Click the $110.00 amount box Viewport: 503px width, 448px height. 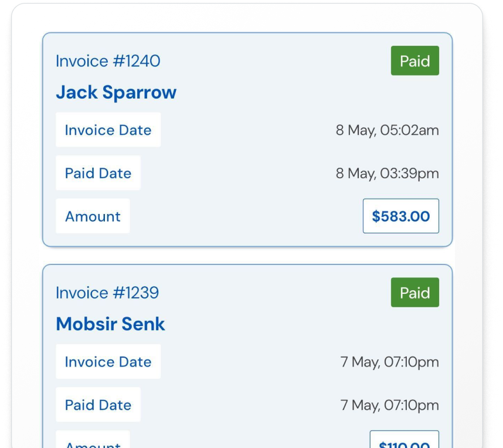(404, 442)
